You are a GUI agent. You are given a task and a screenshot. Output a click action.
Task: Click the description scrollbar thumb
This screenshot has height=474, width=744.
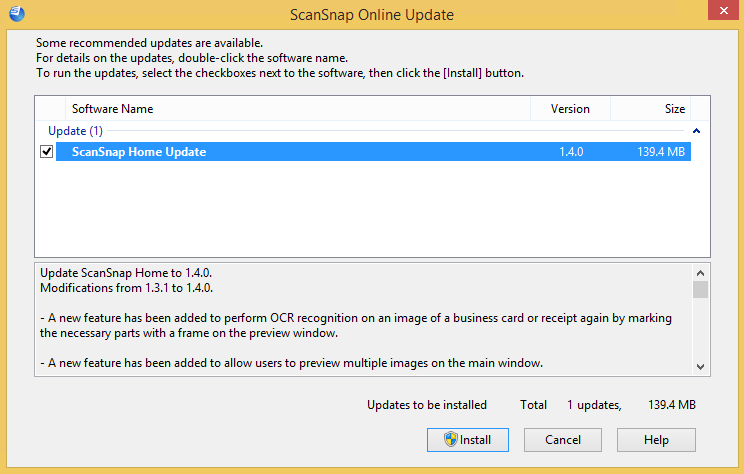(x=700, y=290)
